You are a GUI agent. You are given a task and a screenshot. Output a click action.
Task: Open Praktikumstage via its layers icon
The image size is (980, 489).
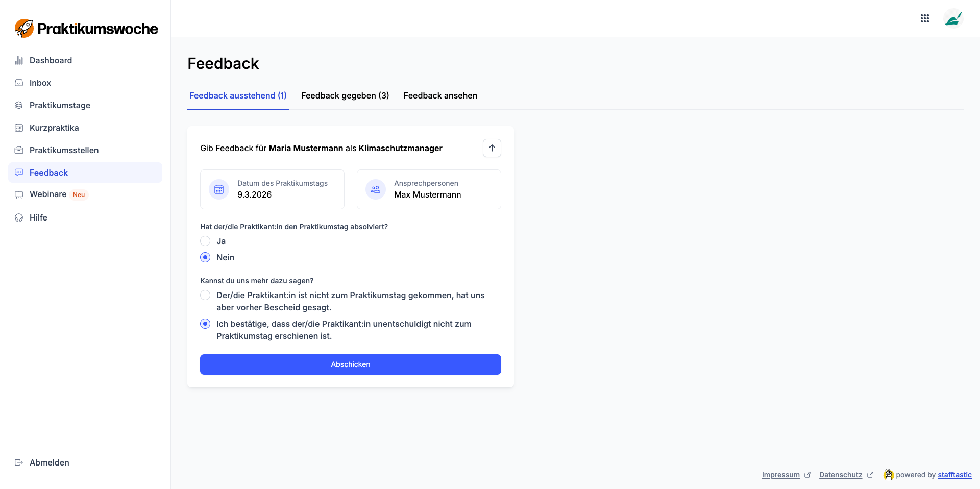click(19, 105)
